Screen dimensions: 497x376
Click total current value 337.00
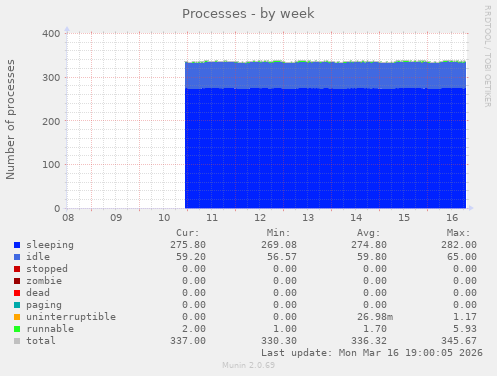188,341
